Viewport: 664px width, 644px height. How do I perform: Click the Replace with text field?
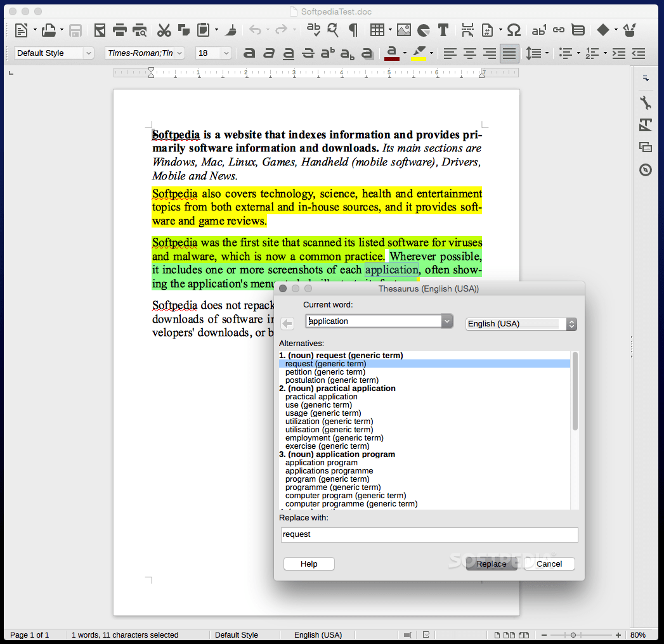429,535
